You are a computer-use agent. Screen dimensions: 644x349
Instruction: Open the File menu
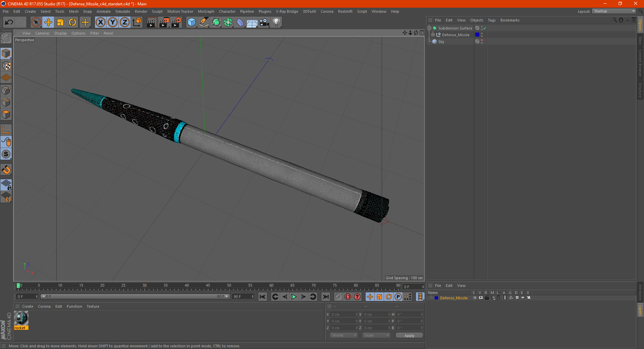pos(6,11)
